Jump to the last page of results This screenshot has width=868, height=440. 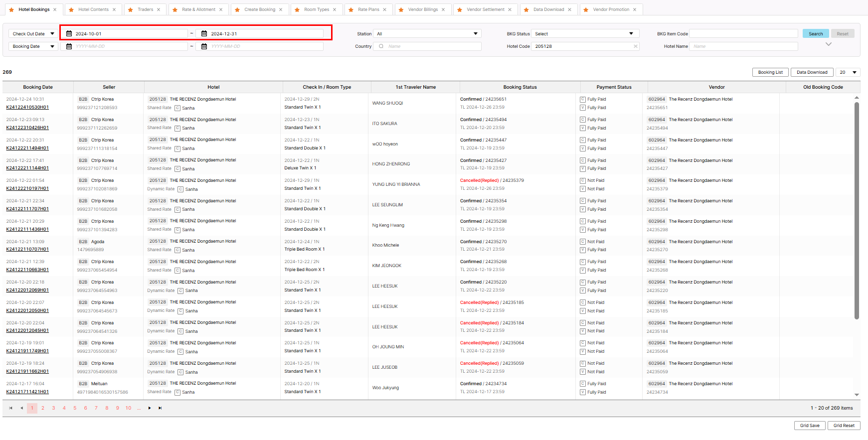(x=160, y=408)
